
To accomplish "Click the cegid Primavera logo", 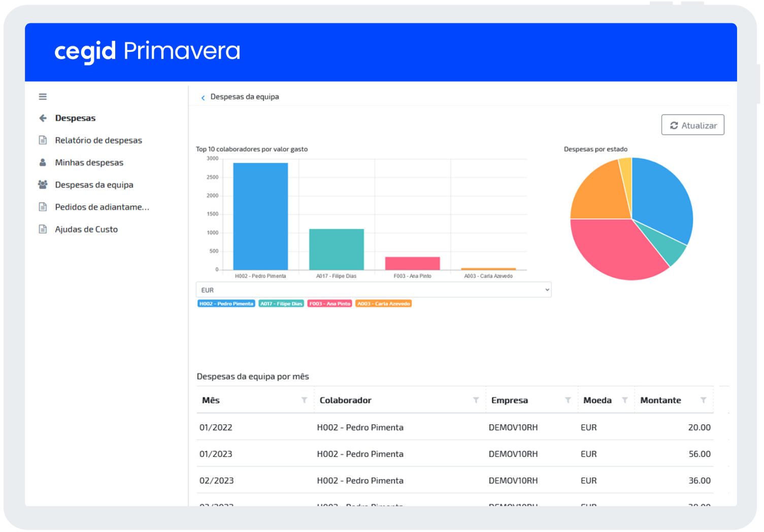I will 147,51.
